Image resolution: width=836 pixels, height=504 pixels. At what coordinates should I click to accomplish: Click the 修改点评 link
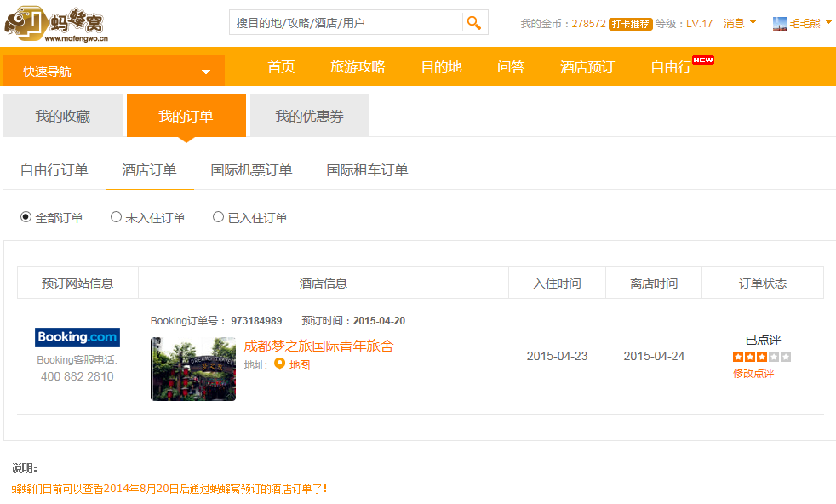[753, 373]
